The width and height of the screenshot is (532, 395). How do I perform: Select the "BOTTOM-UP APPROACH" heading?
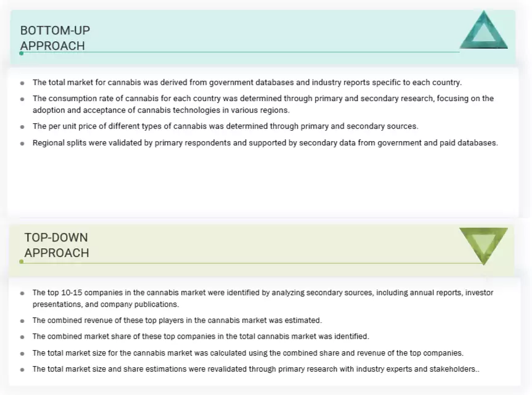[55, 38]
